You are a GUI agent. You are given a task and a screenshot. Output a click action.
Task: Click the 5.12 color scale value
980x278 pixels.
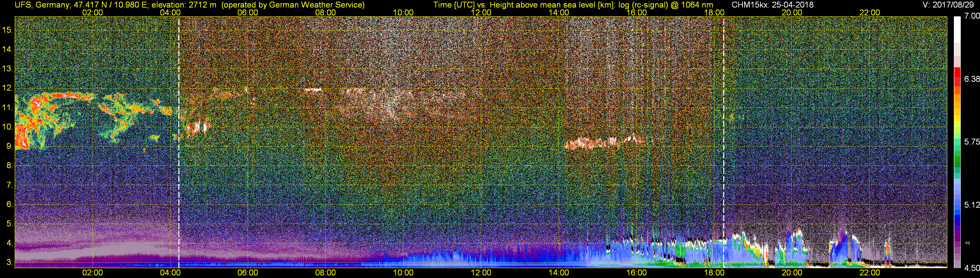click(x=972, y=205)
